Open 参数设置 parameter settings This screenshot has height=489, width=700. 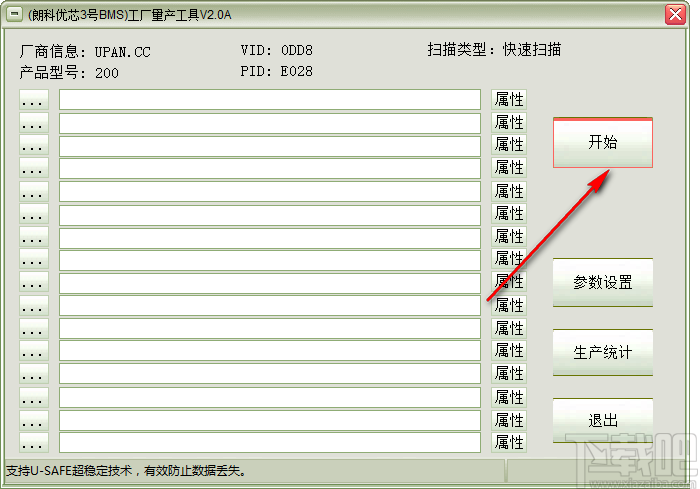603,282
